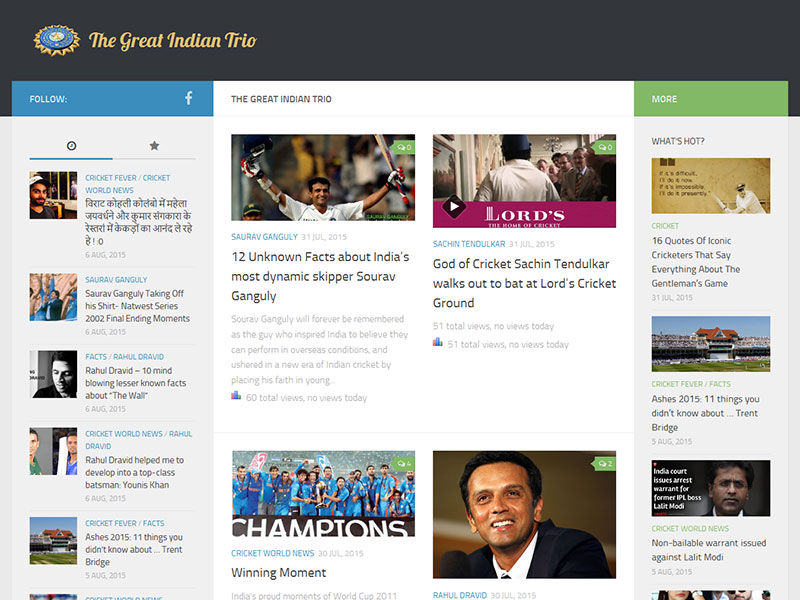
Task: Select the recent posts clock tab
Action: coord(71,146)
